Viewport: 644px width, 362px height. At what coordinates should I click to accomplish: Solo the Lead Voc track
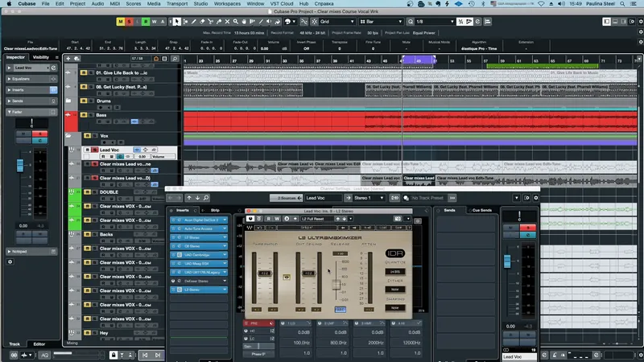pyautogui.click(x=94, y=150)
